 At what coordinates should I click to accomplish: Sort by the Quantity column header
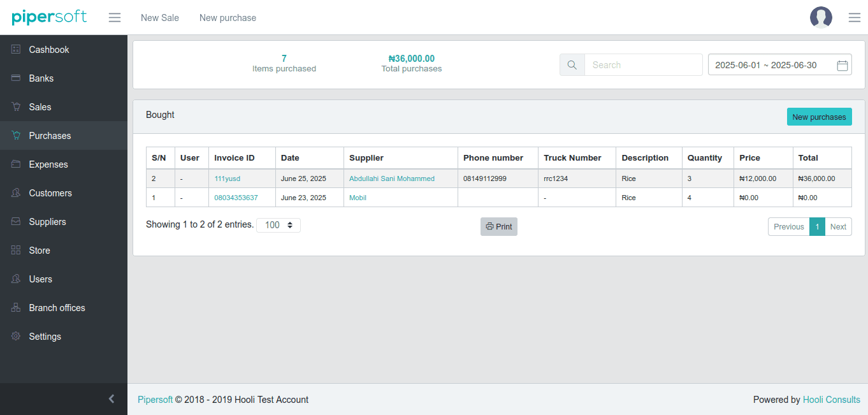click(708, 157)
